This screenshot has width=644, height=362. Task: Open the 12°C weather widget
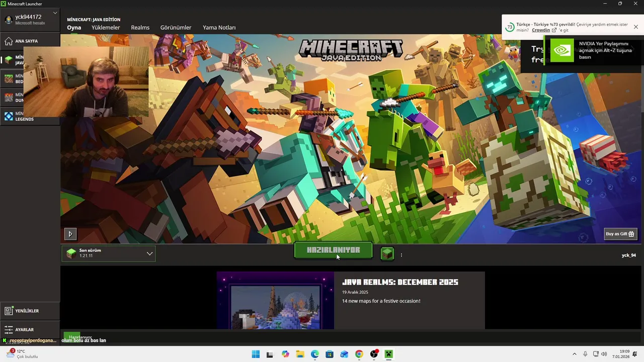[23, 354]
